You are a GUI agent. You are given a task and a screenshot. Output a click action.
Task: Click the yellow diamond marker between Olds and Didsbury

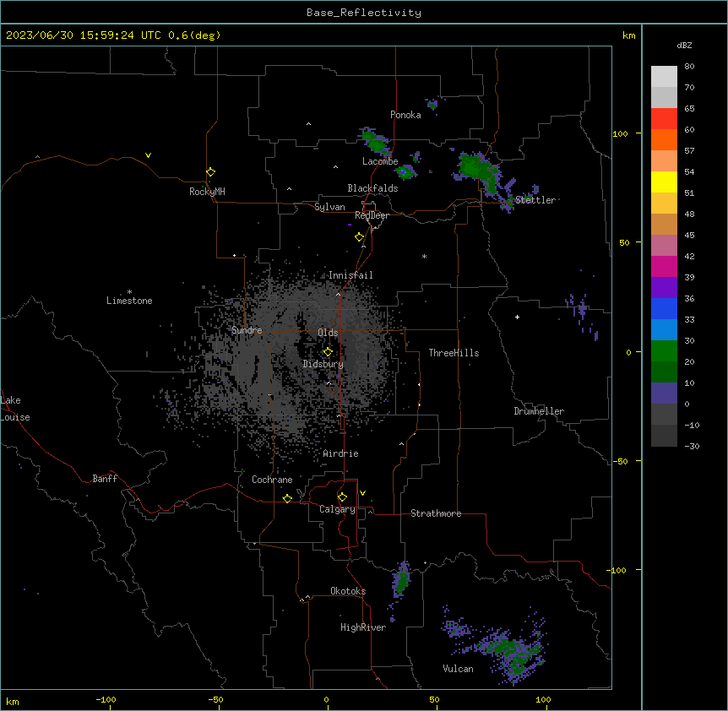click(328, 352)
